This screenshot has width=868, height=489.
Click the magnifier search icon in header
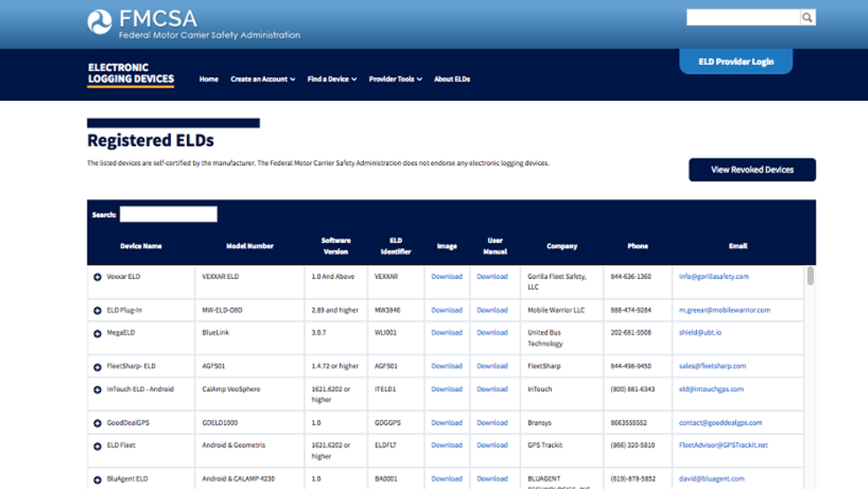tap(807, 18)
